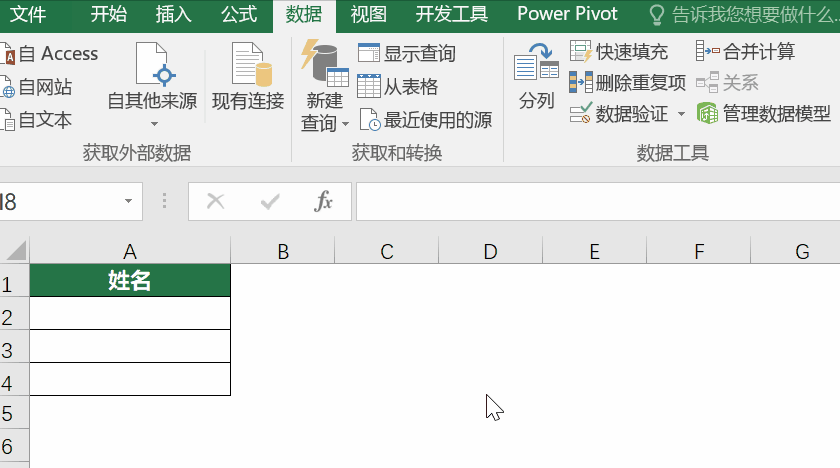This screenshot has height=468, width=840.
Task: Select column F header
Action: tap(699, 251)
